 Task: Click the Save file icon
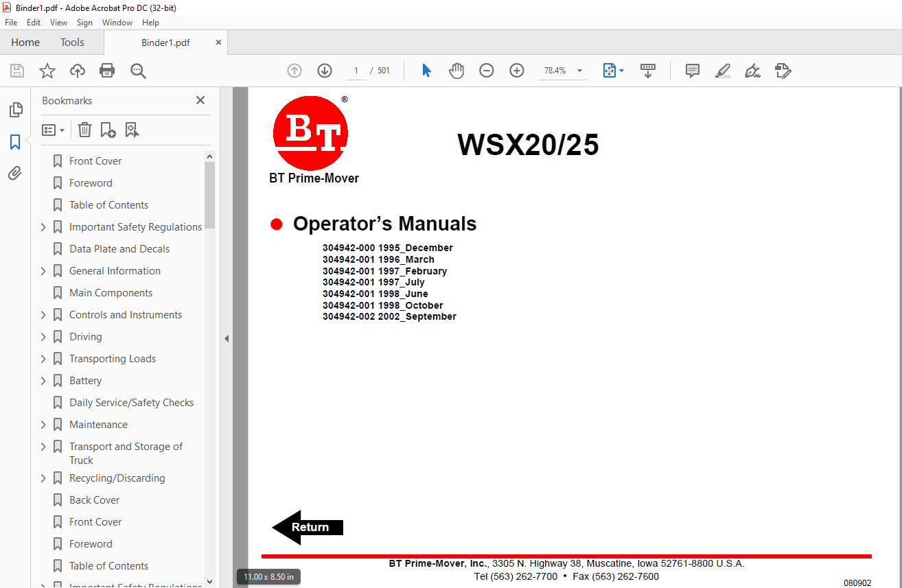pyautogui.click(x=17, y=71)
